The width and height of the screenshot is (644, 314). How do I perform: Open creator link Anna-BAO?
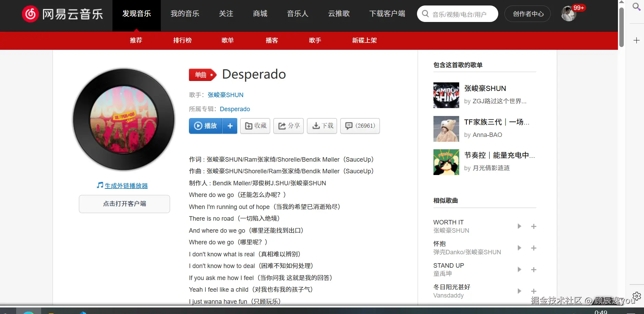pyautogui.click(x=487, y=135)
